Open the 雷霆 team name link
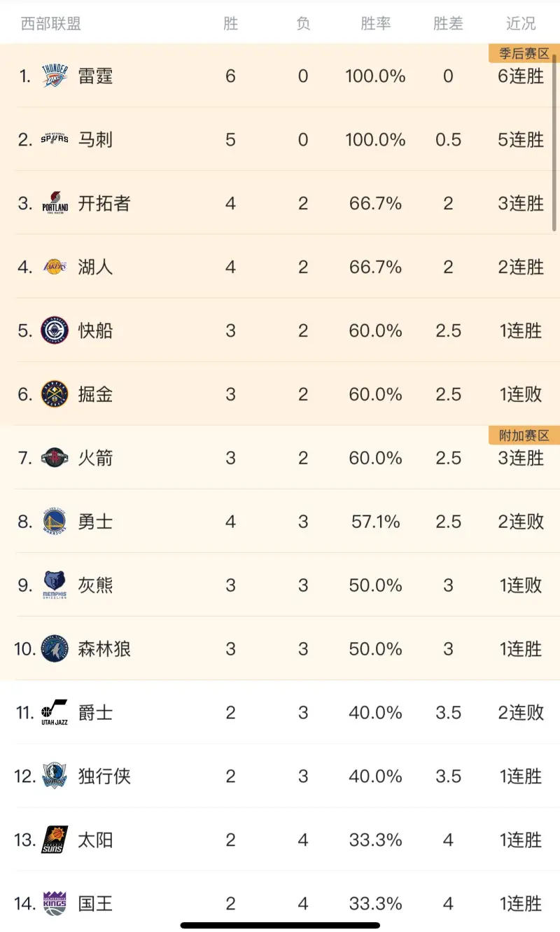This screenshot has height=932, width=560. 95,76
